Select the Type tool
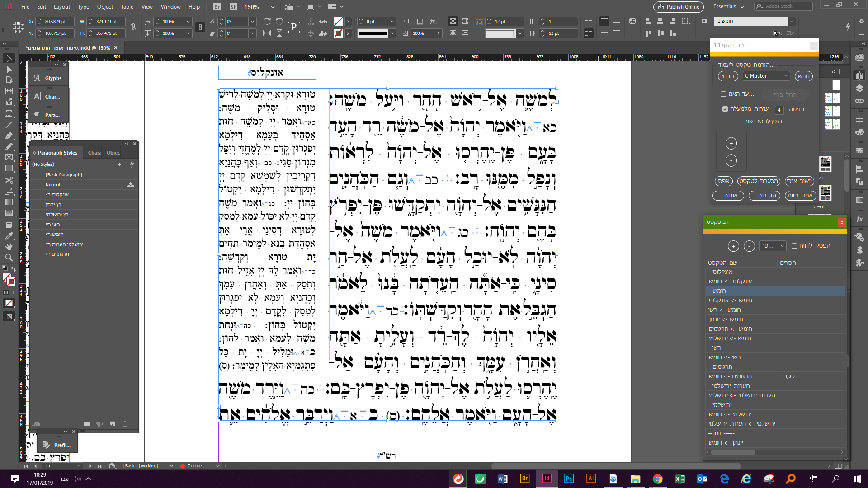Screen dimensions: 868x488 click(9, 113)
